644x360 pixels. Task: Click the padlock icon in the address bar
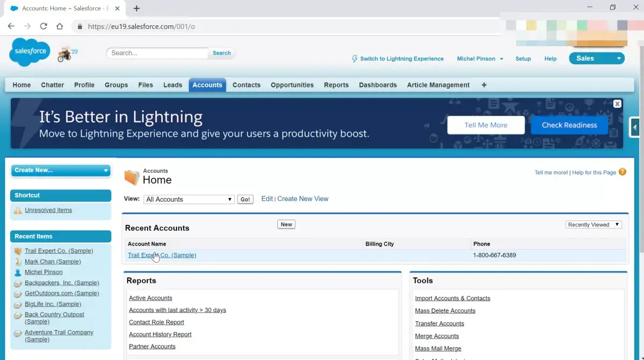80,26
